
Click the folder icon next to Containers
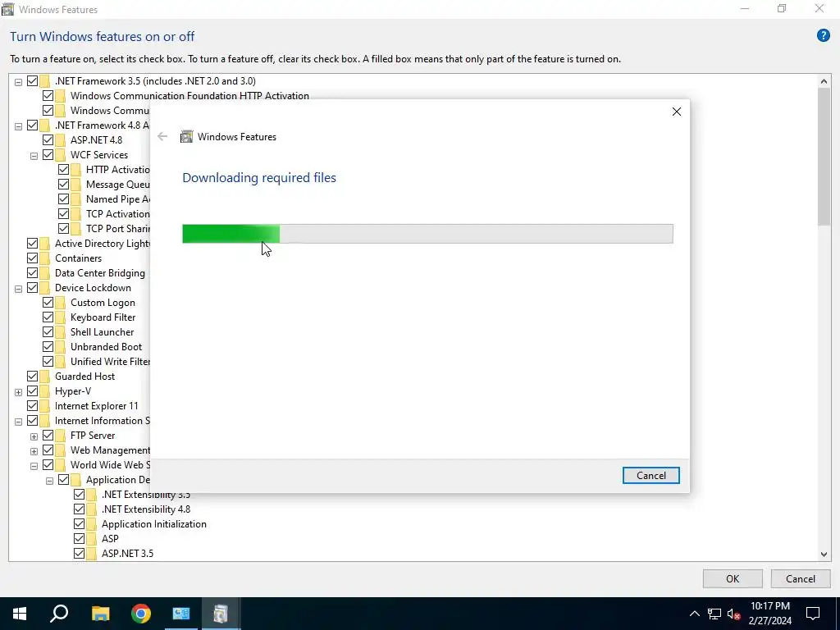(44, 258)
